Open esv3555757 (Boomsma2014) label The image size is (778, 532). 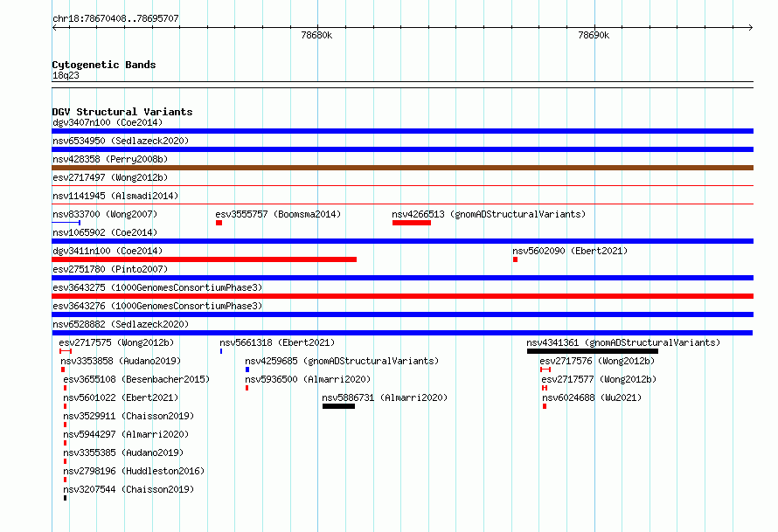pyautogui.click(x=278, y=214)
